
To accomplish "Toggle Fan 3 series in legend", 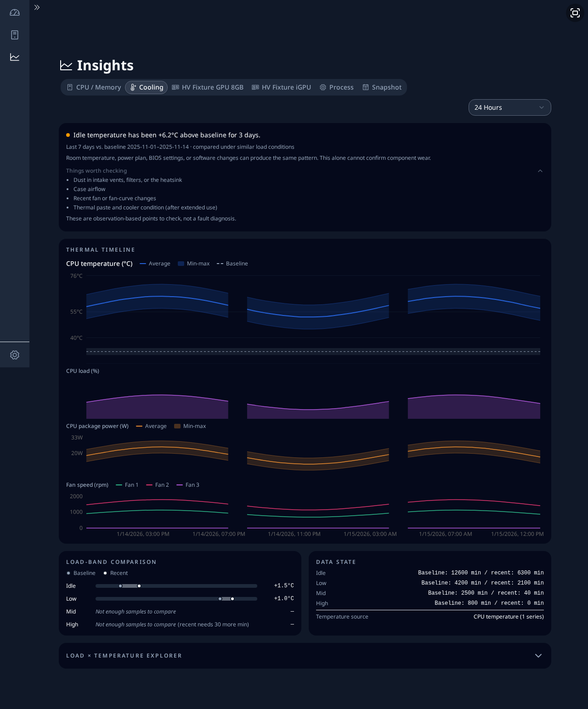I will click(x=188, y=485).
